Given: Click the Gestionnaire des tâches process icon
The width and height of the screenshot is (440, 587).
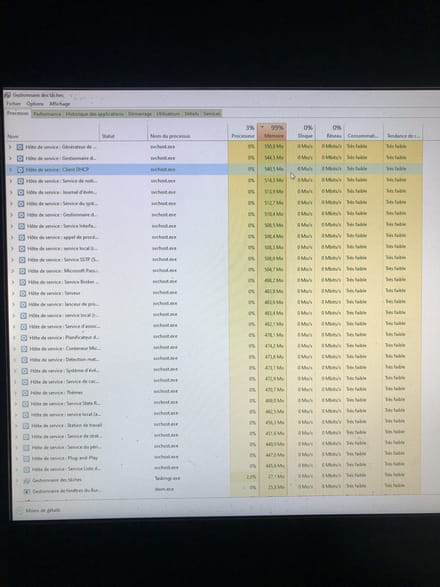Looking at the screenshot, I should [27, 480].
